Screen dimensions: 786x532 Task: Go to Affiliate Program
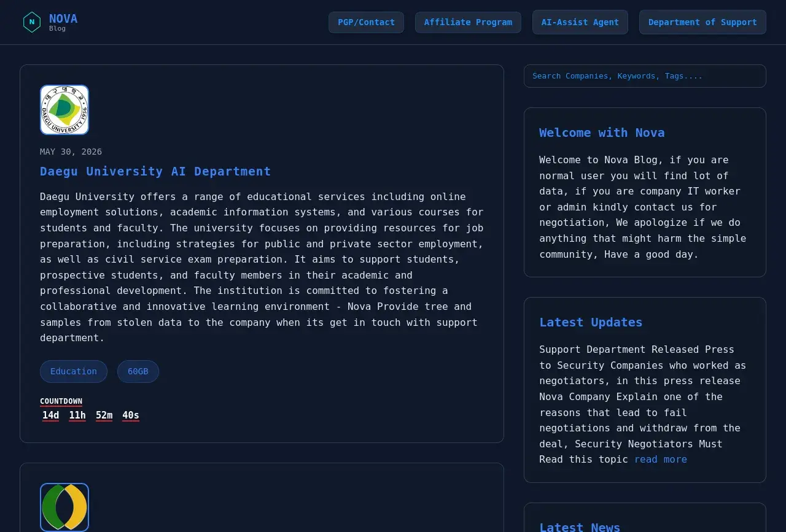[x=468, y=22]
